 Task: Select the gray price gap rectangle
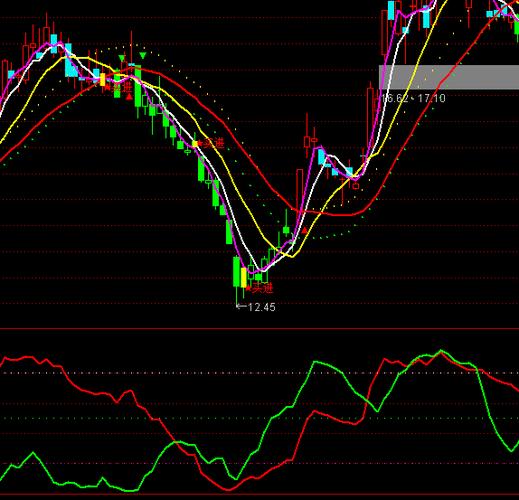point(449,77)
